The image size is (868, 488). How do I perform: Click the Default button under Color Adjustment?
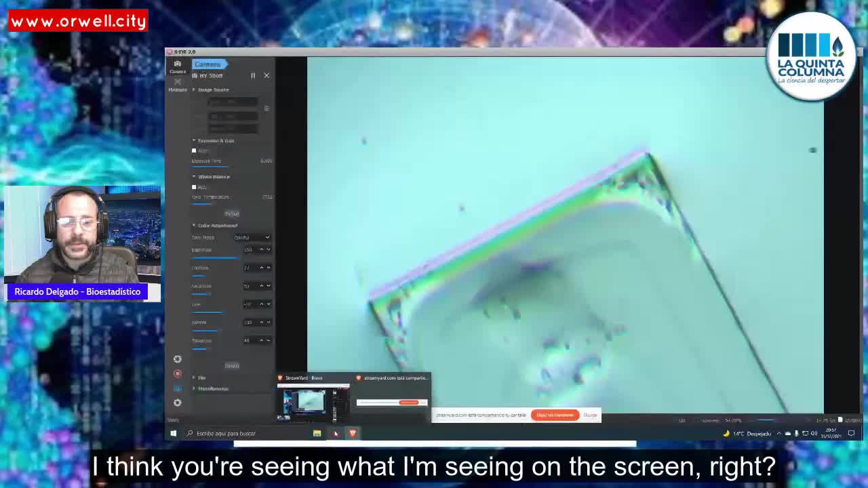coord(232,365)
